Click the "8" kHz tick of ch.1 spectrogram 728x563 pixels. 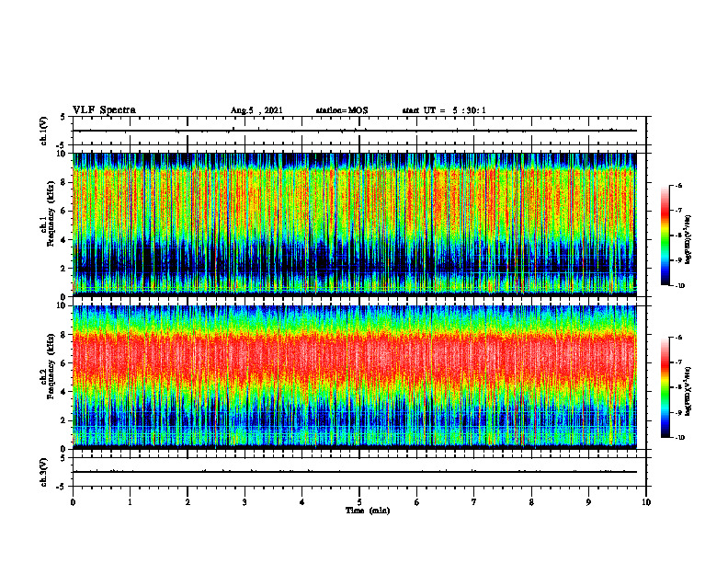(x=63, y=182)
